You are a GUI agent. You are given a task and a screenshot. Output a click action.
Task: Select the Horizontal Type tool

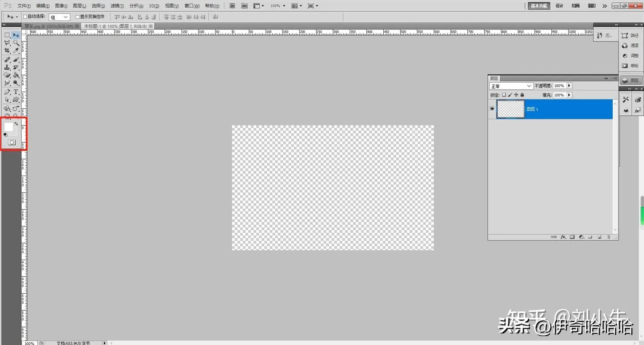[x=16, y=92]
